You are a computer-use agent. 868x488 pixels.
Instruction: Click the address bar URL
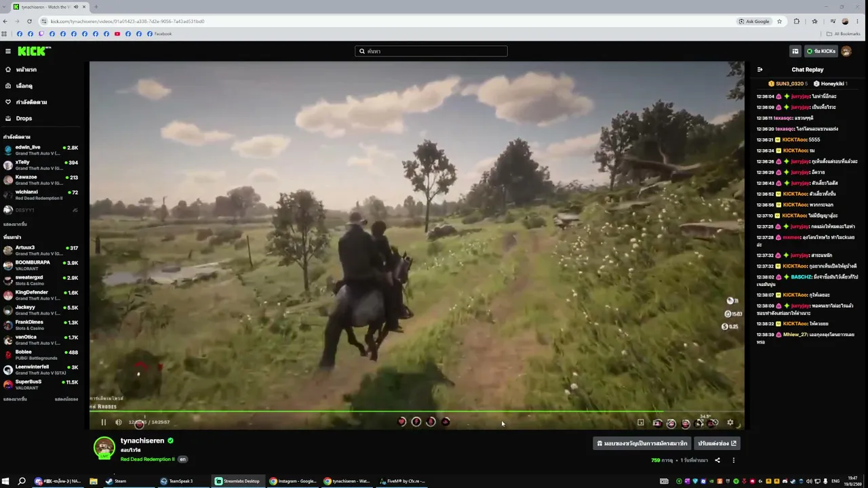127,21
